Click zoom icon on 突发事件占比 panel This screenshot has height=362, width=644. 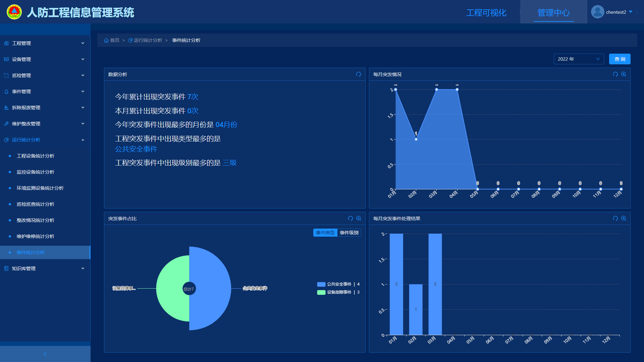[359, 219]
